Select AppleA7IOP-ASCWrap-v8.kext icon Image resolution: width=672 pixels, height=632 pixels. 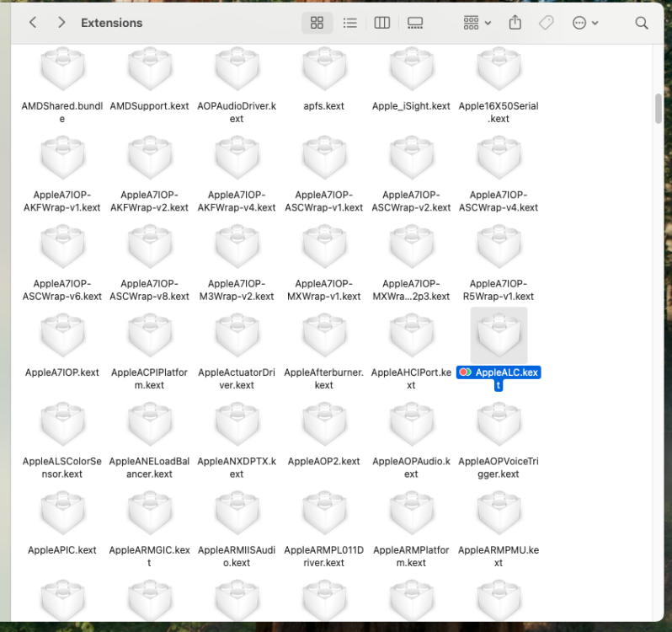[x=150, y=246]
